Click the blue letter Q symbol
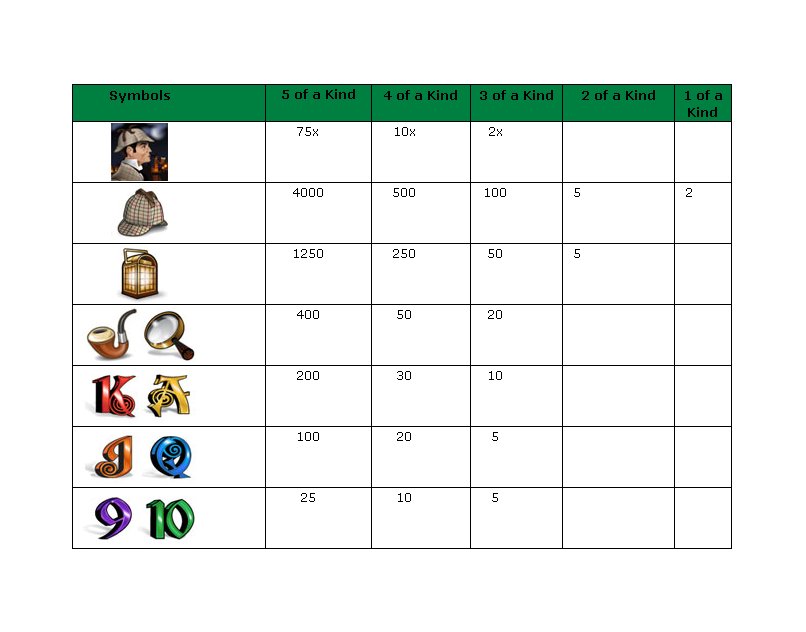Viewport: 806px width, 632px height. (x=166, y=457)
